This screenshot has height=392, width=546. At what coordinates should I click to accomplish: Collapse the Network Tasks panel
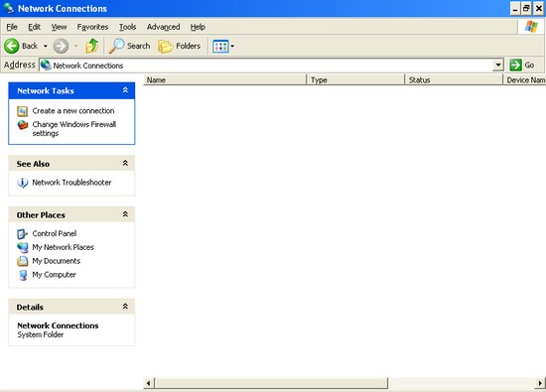pyautogui.click(x=125, y=90)
